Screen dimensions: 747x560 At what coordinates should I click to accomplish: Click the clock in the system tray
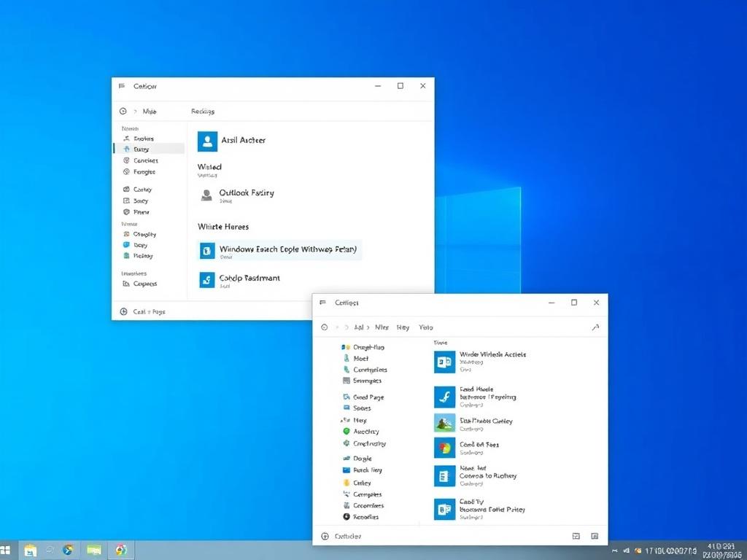point(719,548)
